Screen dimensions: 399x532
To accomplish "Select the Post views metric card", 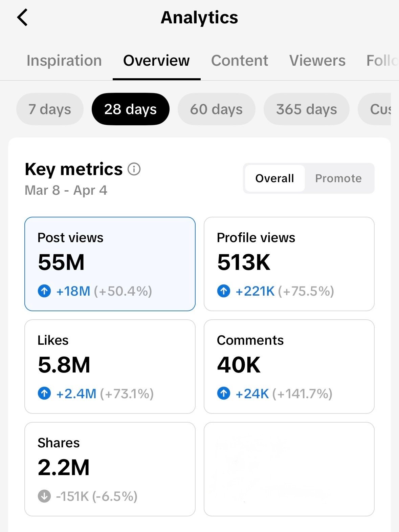I will 110,264.
